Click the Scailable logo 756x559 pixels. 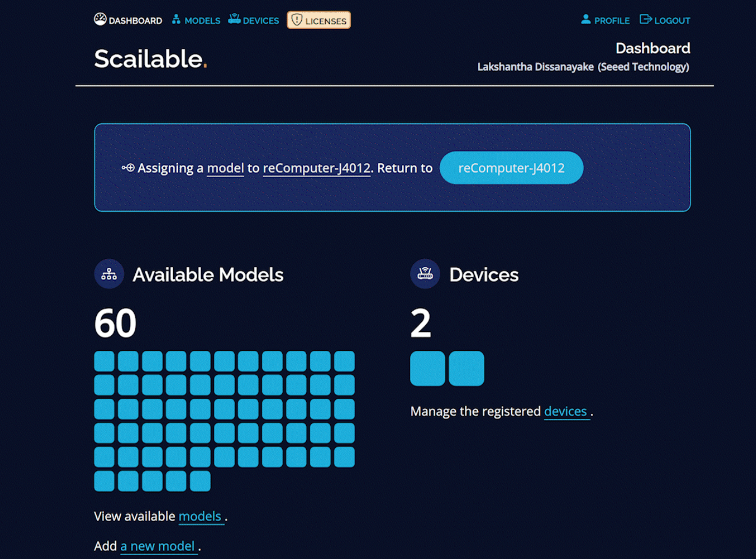[x=150, y=59]
